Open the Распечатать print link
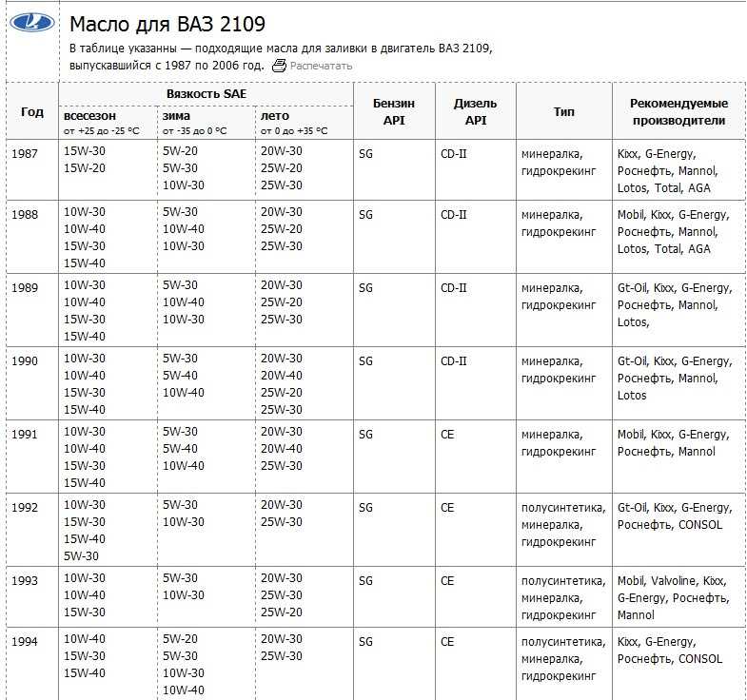The height and width of the screenshot is (700, 747). click(321, 66)
